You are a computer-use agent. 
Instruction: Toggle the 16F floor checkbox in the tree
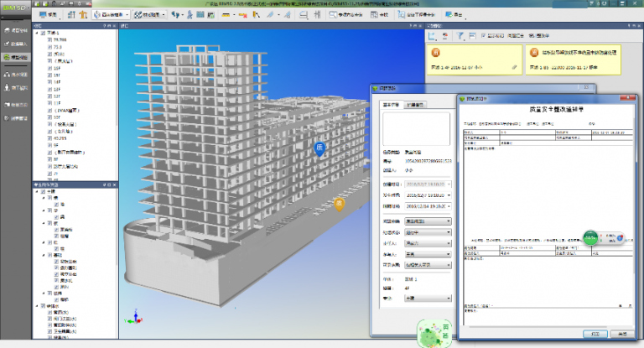pyautogui.click(x=49, y=67)
